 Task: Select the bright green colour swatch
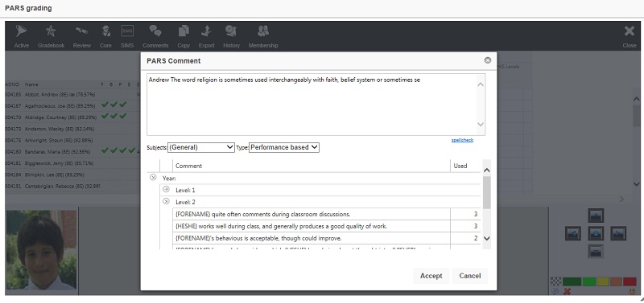(589, 281)
